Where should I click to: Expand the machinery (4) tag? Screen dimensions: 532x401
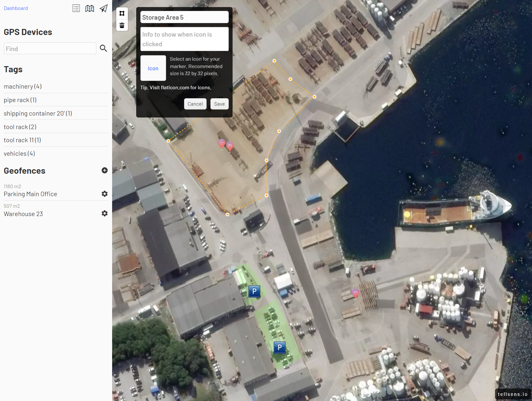[22, 86]
